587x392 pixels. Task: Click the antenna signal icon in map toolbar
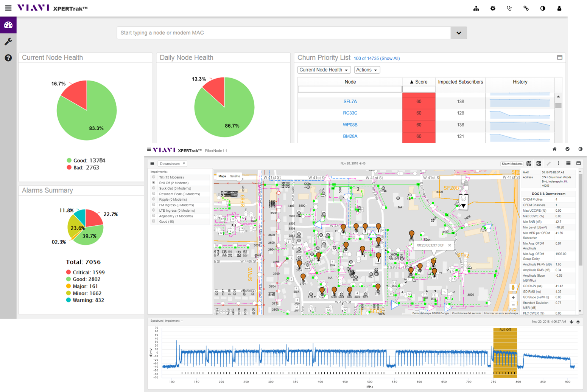[x=529, y=164]
